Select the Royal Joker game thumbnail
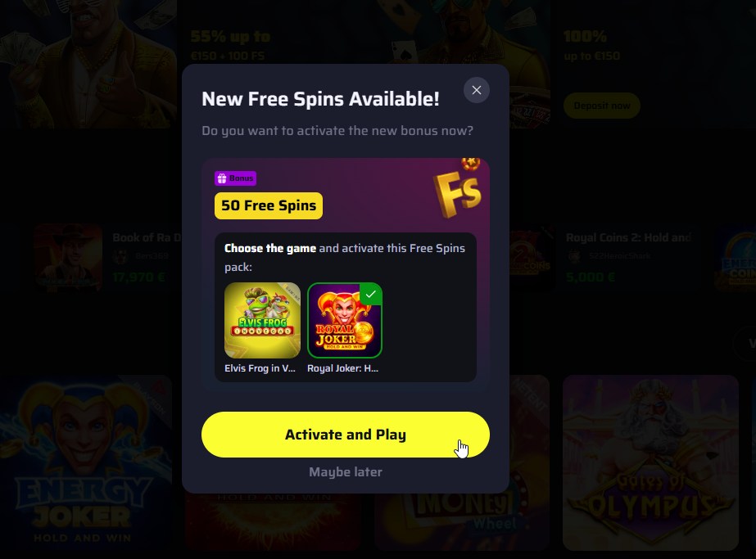Image resolution: width=756 pixels, height=559 pixels. tap(345, 320)
